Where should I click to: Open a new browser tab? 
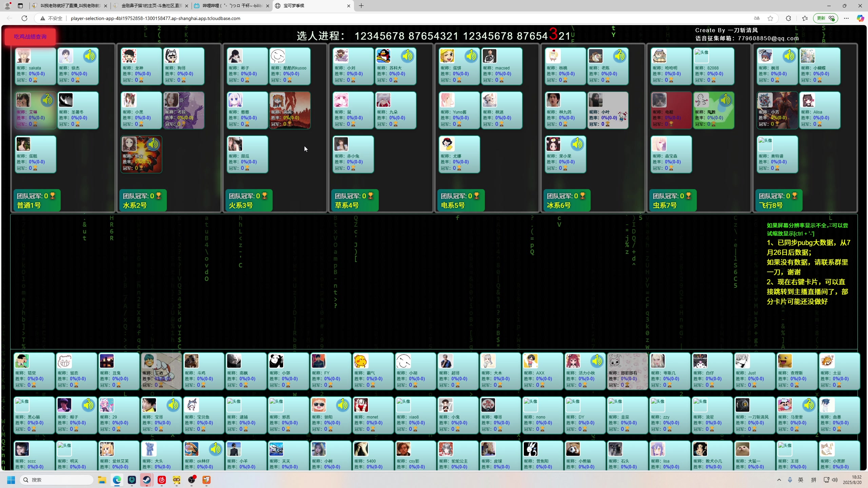tap(361, 6)
